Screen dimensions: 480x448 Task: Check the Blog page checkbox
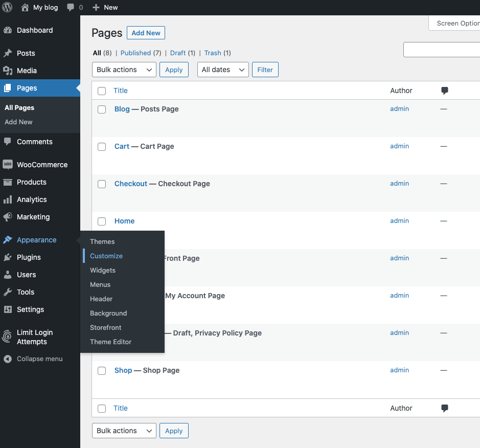pos(102,109)
